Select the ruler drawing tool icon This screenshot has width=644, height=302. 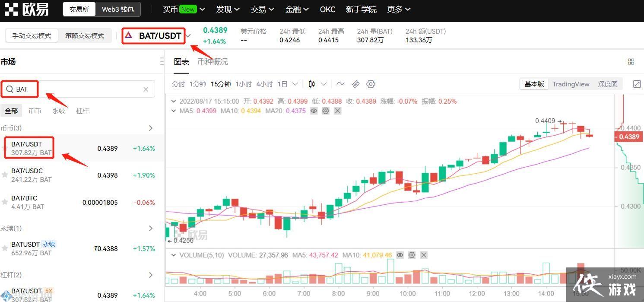coord(355,84)
